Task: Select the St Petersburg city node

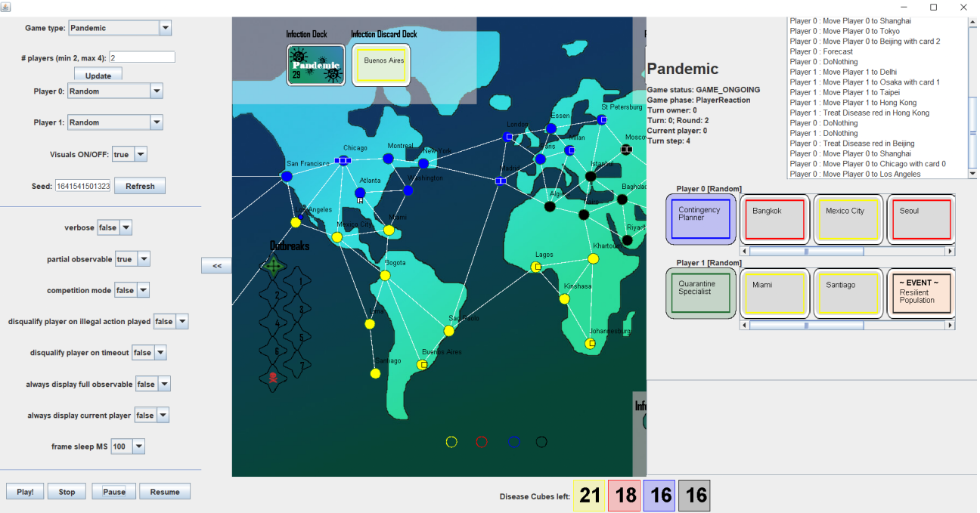Action: click(x=602, y=119)
